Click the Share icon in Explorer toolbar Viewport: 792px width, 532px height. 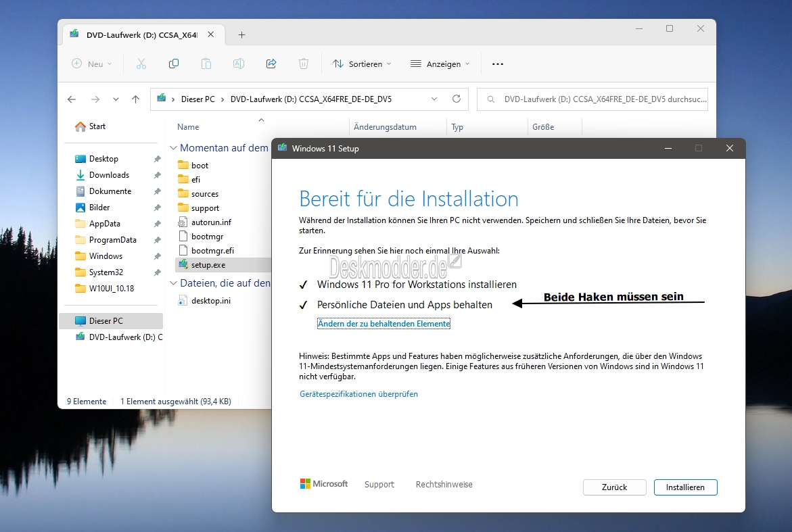click(x=271, y=64)
